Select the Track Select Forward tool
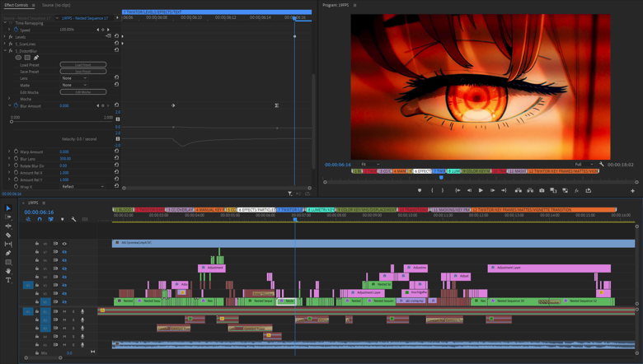This screenshot has height=364, width=643. (x=8, y=217)
